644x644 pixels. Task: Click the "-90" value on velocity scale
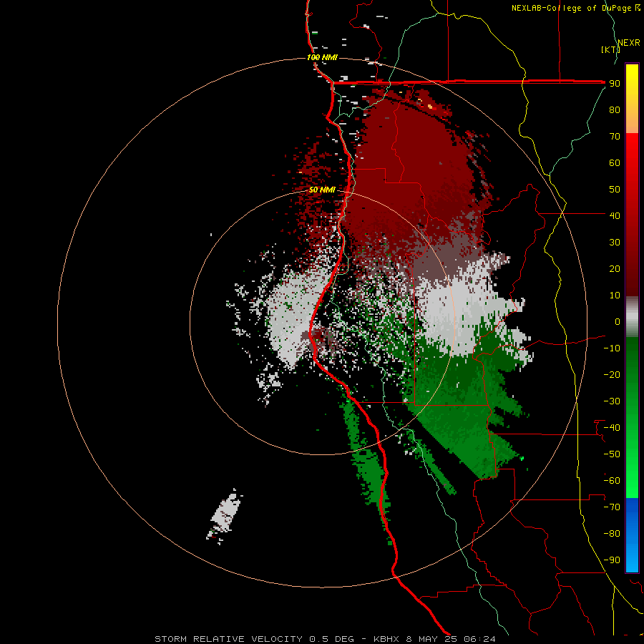pos(612,560)
